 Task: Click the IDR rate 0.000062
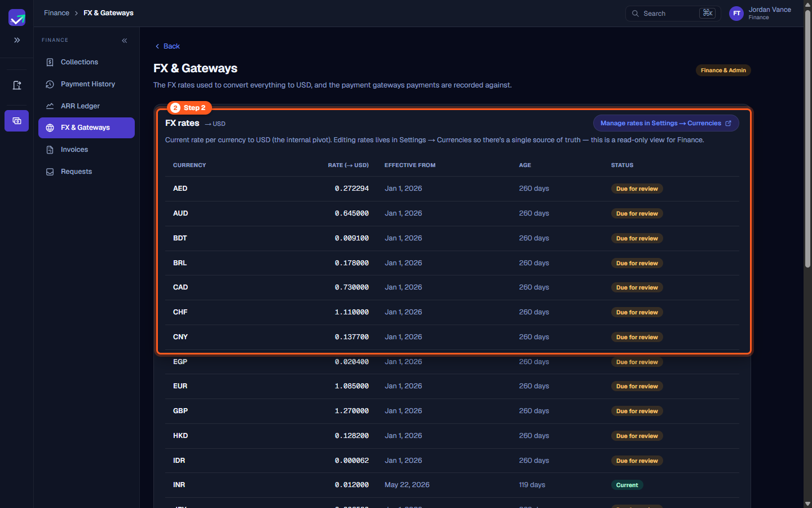[352, 461]
